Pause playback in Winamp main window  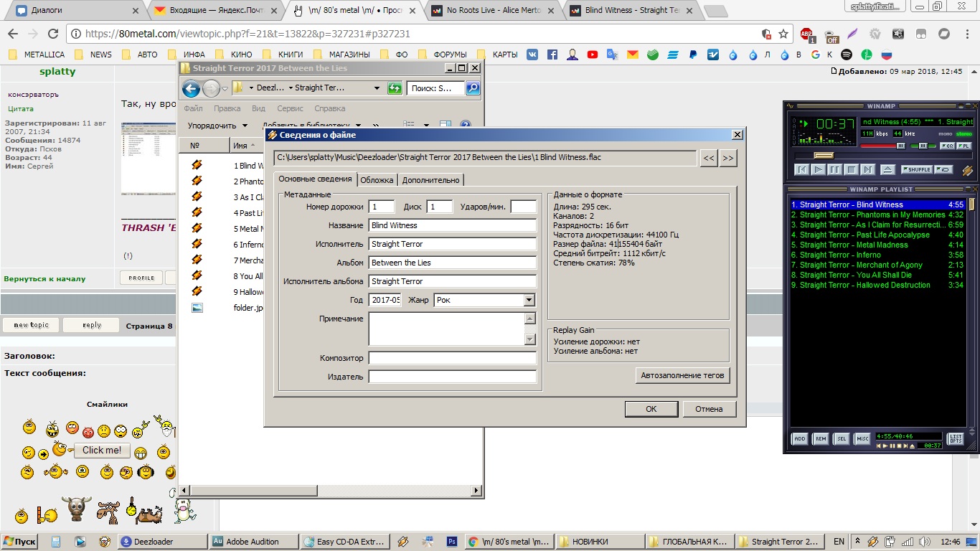click(x=835, y=169)
